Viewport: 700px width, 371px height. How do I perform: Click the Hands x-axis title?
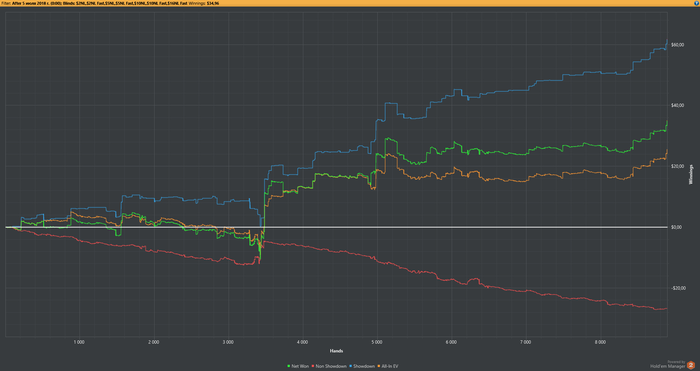click(x=336, y=351)
